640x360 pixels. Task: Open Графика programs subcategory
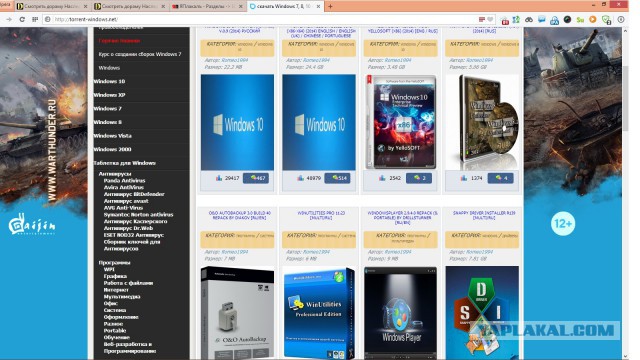115,276
